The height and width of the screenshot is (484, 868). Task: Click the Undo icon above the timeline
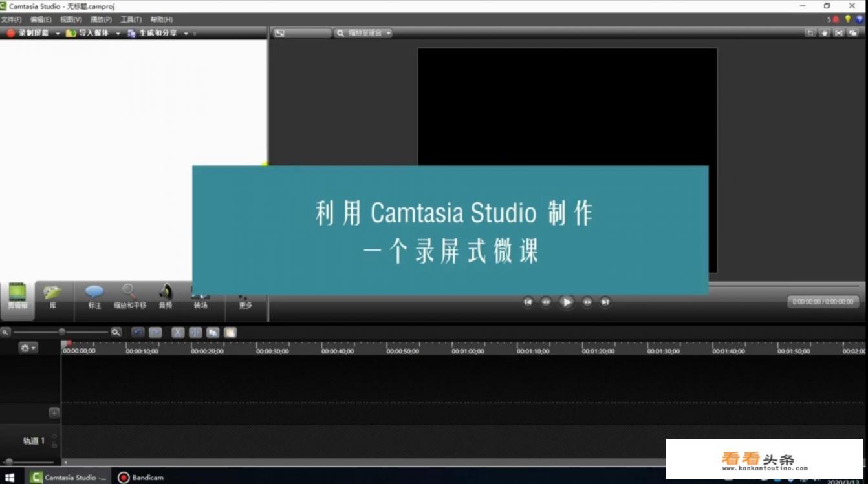[138, 332]
